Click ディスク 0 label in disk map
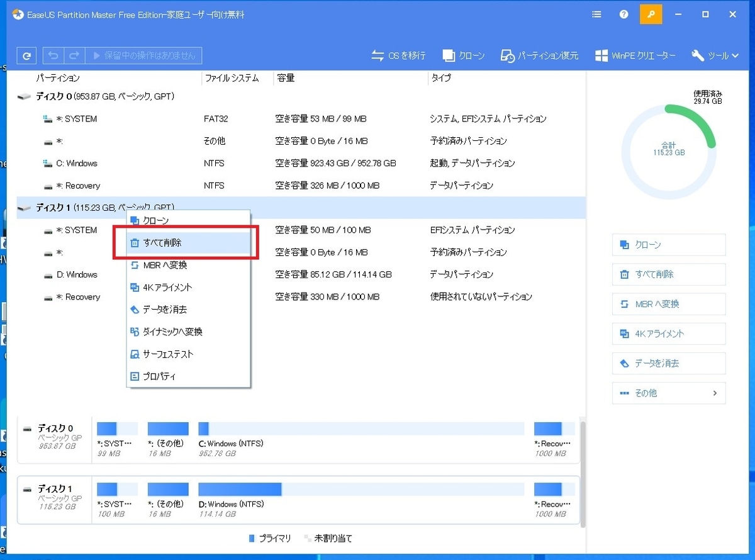The width and height of the screenshot is (755, 560). tap(55, 428)
